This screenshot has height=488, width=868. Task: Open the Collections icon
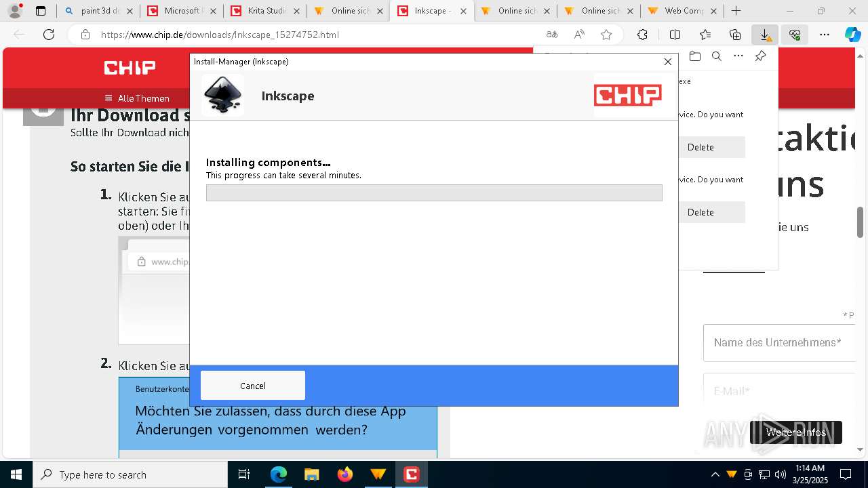click(735, 35)
